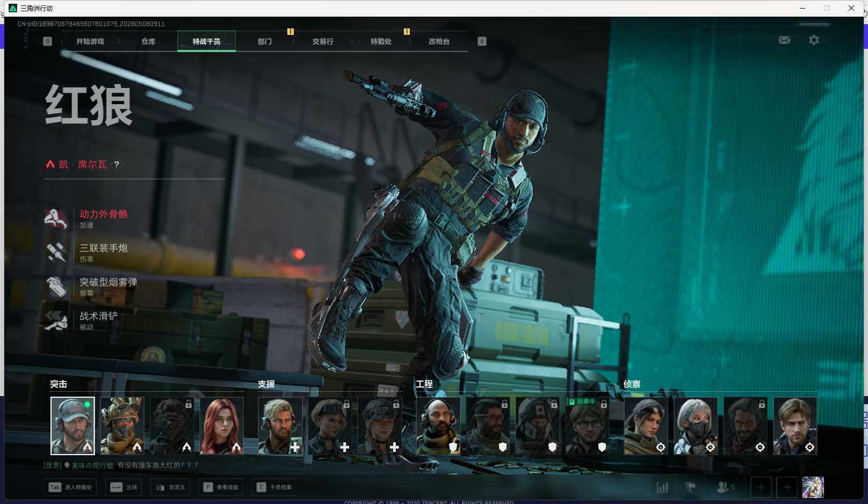Viewport: 868px width, 504px height.
Task: Click the 出战 deploy button
Action: tap(124, 487)
